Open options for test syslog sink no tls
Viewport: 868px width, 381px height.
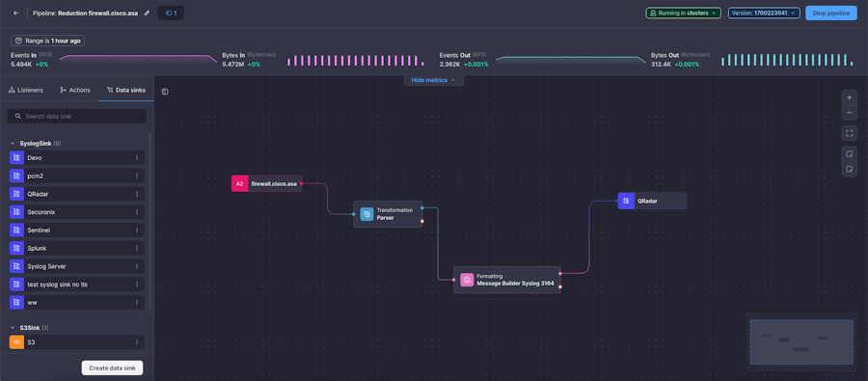click(137, 285)
